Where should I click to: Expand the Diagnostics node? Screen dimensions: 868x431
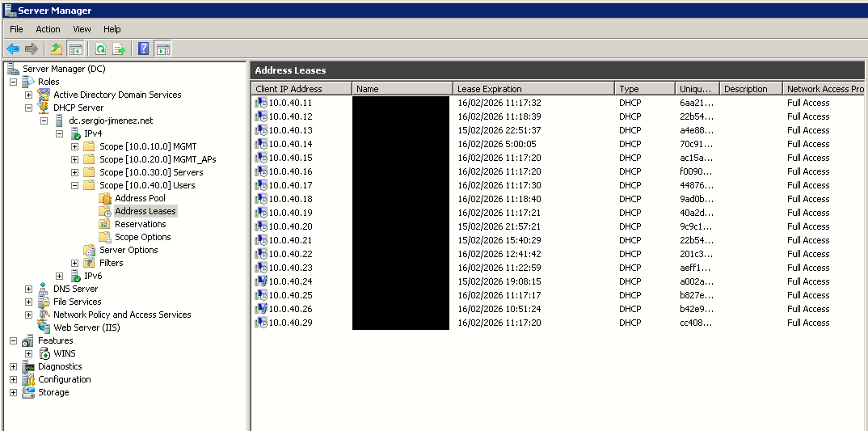13,367
